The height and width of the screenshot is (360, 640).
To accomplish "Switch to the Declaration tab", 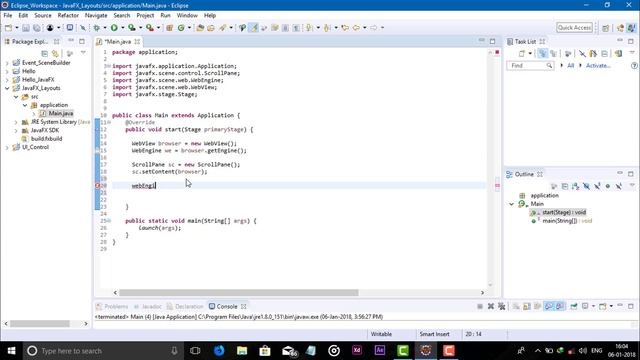I will [185, 307].
